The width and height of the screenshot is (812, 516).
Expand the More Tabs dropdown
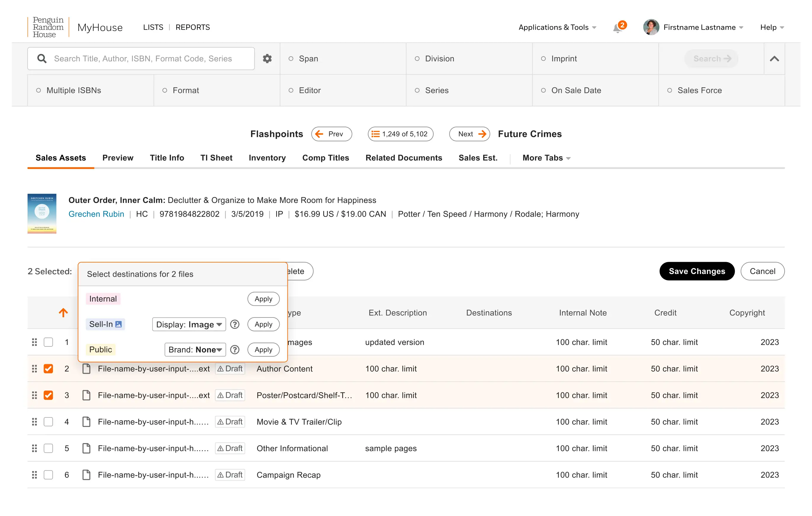[x=546, y=158]
